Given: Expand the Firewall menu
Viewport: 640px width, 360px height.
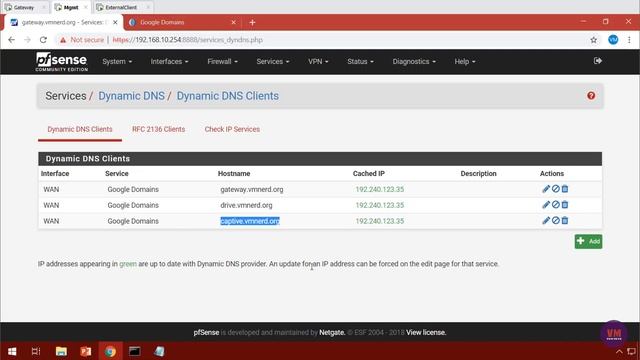Looking at the screenshot, I should point(222,62).
